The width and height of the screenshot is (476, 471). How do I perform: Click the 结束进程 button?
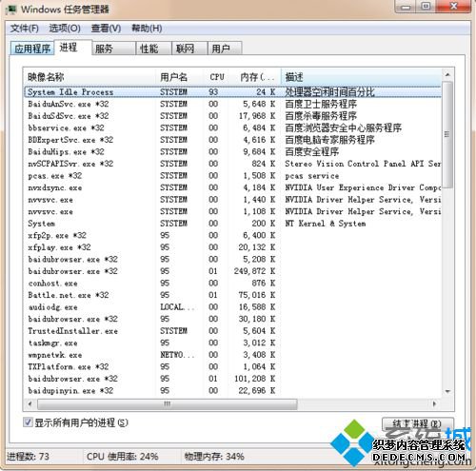418,423
